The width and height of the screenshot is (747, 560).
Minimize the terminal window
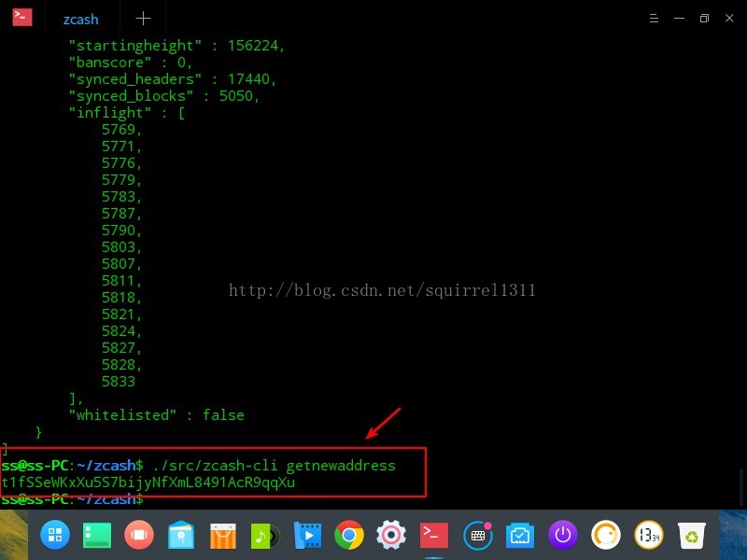click(680, 18)
